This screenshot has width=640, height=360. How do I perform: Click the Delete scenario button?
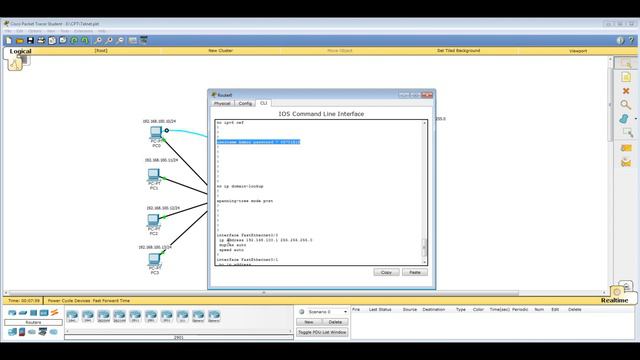coord(335,322)
